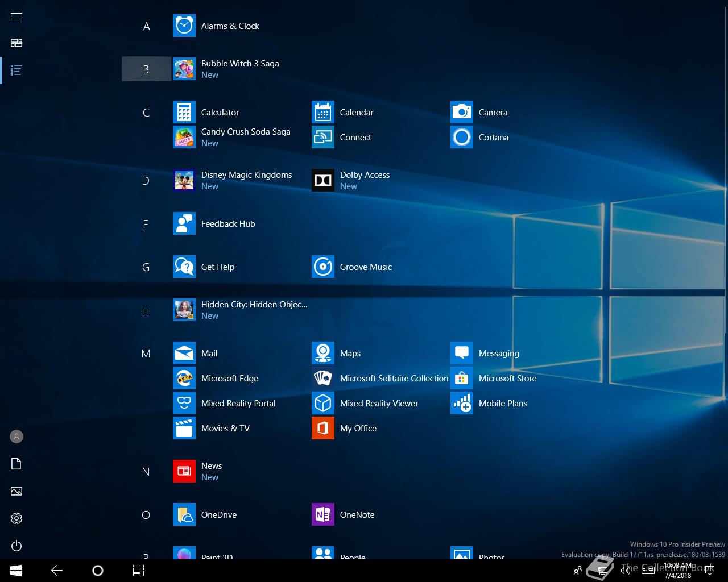This screenshot has height=582, width=728.
Task: Open Mixed Reality Portal icon
Action: (184, 404)
